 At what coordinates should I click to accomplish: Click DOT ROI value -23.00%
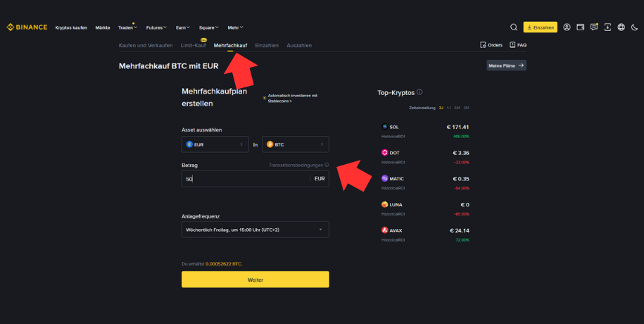pos(461,163)
